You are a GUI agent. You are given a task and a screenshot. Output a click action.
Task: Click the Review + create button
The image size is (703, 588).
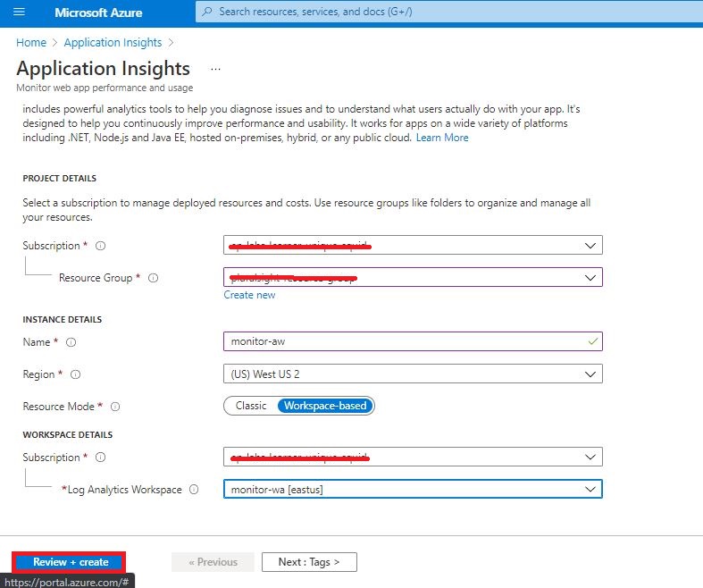tap(70, 562)
